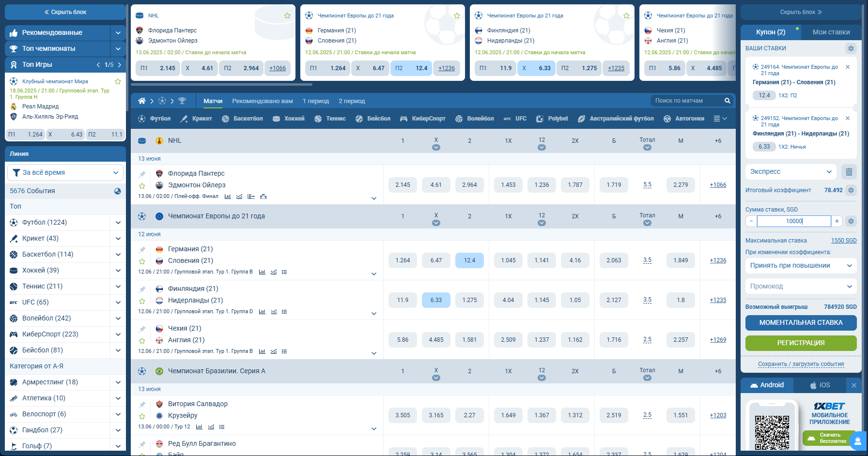The image size is (868, 456).
Task: Expand the Футбол (1224) sport category
Action: pos(118,223)
